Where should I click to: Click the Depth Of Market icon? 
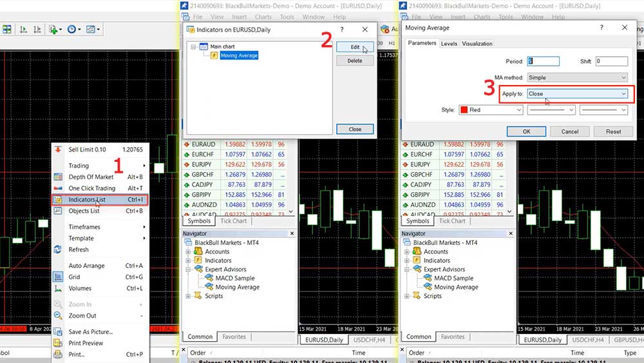pyautogui.click(x=58, y=177)
